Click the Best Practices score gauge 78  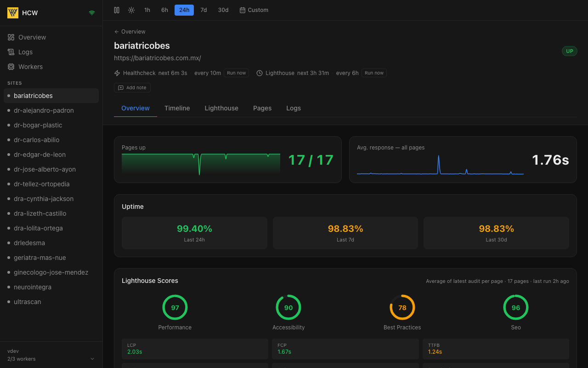click(402, 307)
